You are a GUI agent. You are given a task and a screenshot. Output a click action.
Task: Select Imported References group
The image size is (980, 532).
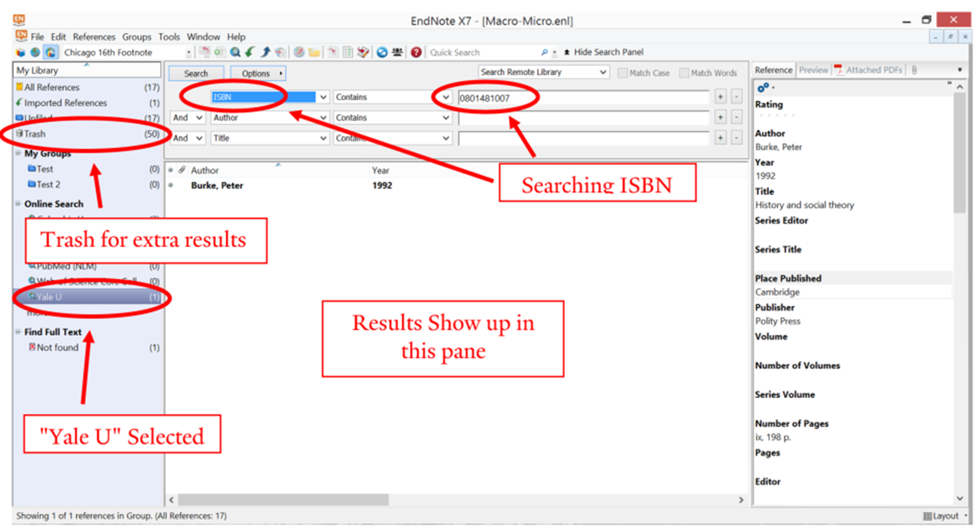click(x=87, y=103)
